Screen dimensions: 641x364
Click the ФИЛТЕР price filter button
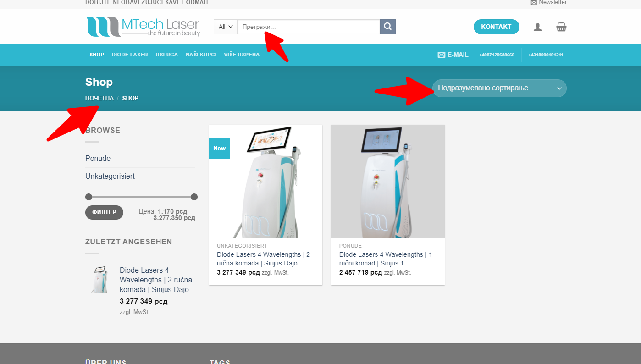(x=104, y=212)
